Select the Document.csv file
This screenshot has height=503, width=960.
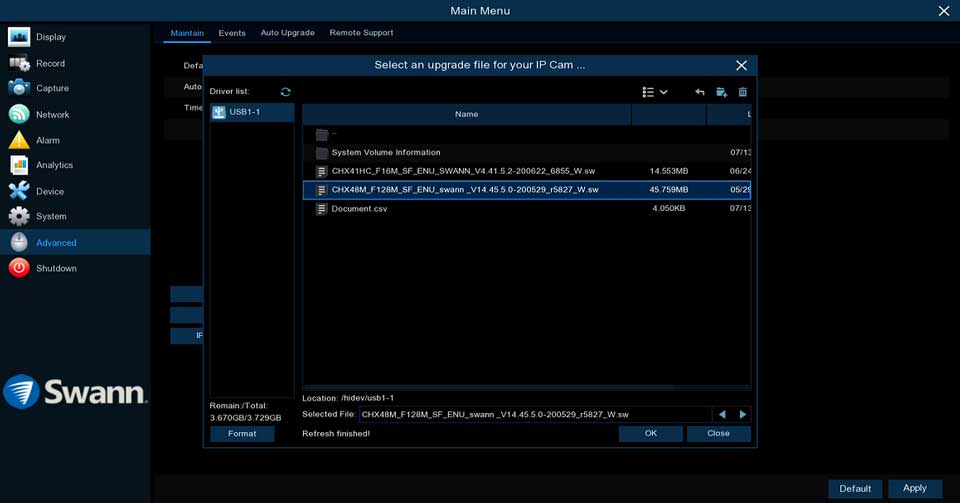pyautogui.click(x=359, y=209)
